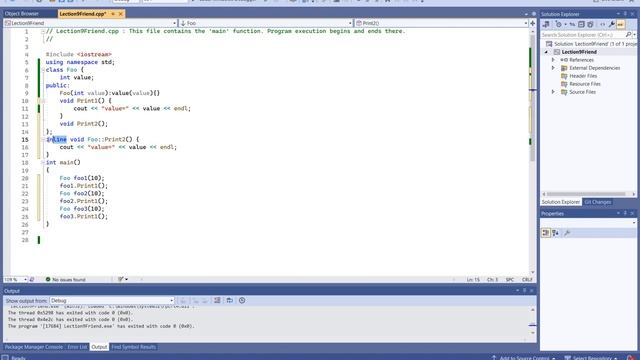The image size is (640, 360).
Task: Click the SPC indentation indicator
Action: tap(510, 280)
